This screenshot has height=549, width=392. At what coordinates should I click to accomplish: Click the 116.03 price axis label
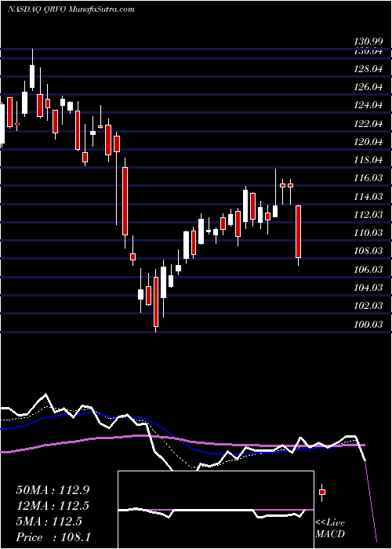(368, 178)
